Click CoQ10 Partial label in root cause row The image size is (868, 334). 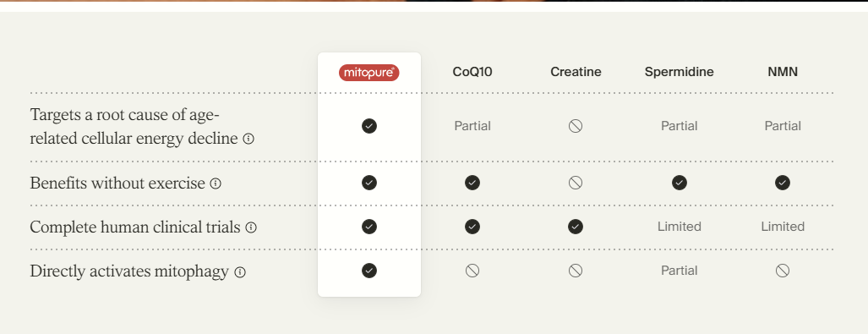tap(472, 126)
